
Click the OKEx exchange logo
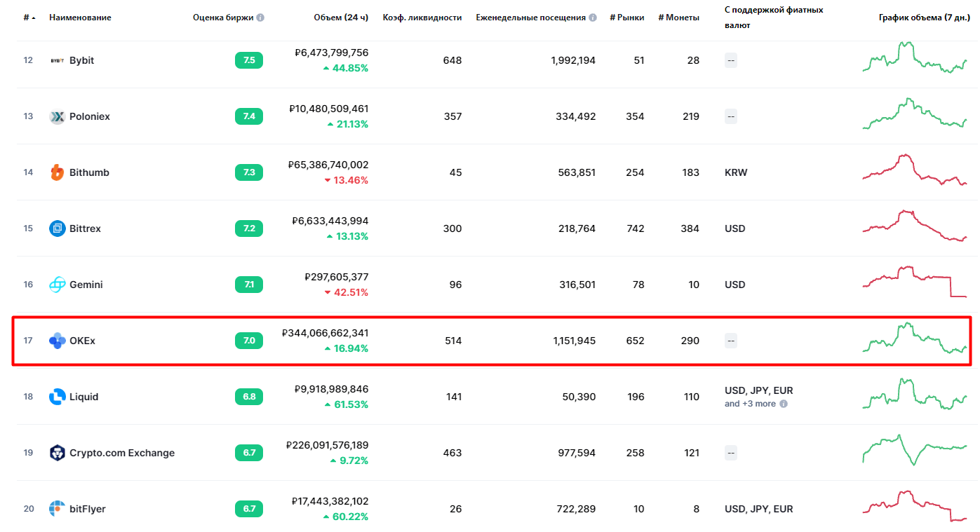[x=58, y=341]
